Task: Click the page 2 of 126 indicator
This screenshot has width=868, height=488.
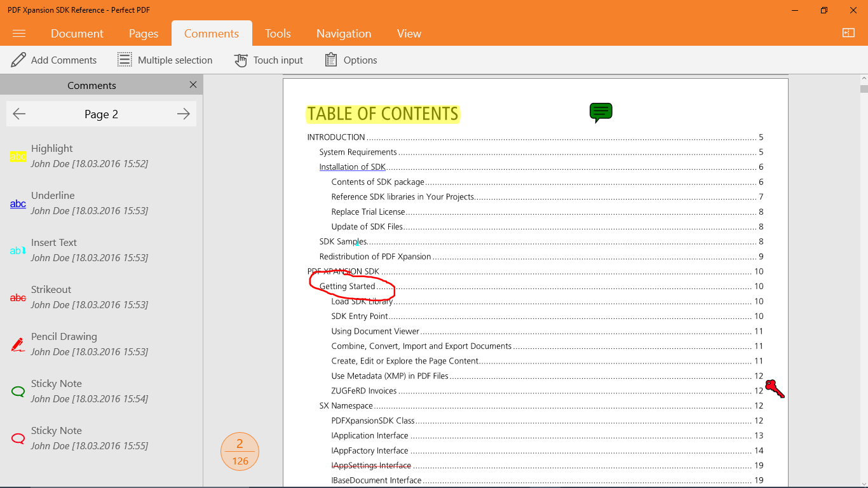Action: pyautogui.click(x=240, y=452)
